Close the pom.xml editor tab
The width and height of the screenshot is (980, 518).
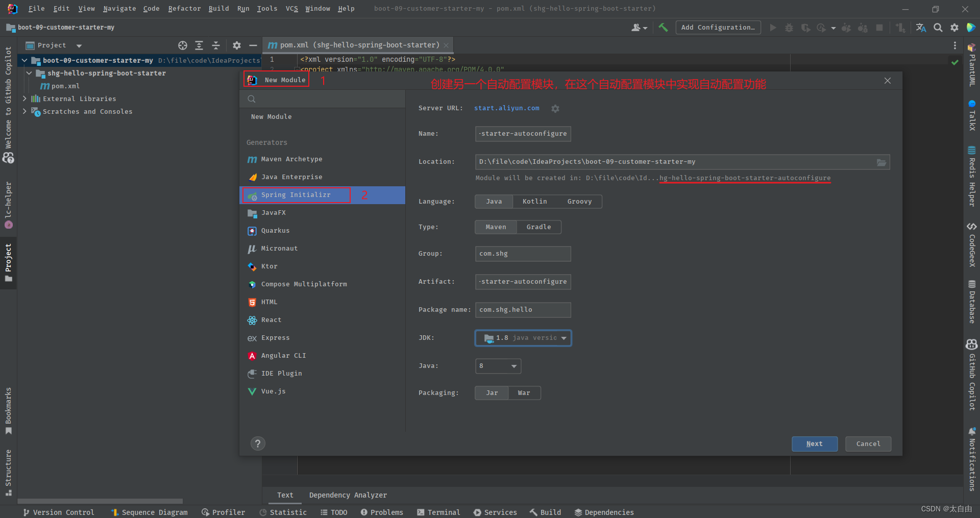point(446,45)
